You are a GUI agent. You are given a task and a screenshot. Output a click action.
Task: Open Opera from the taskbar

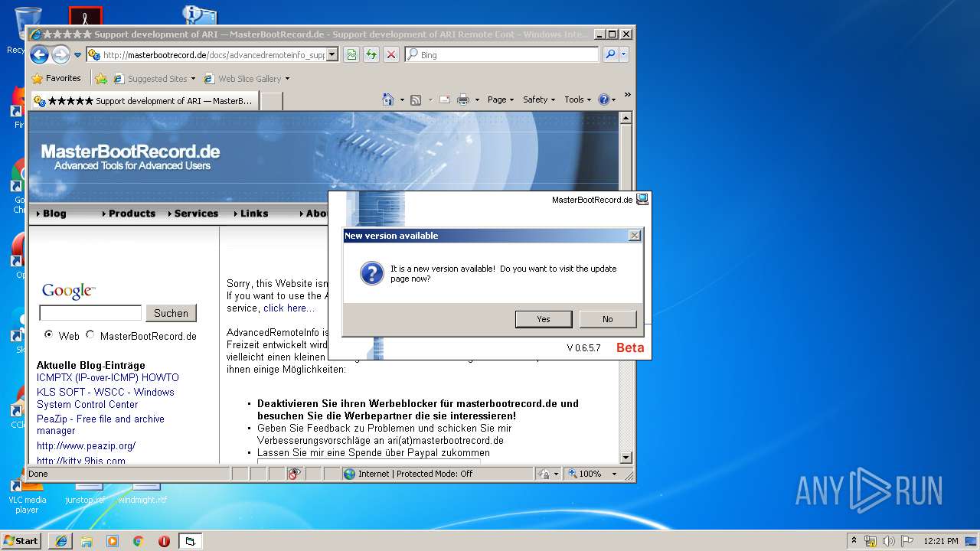(x=164, y=541)
